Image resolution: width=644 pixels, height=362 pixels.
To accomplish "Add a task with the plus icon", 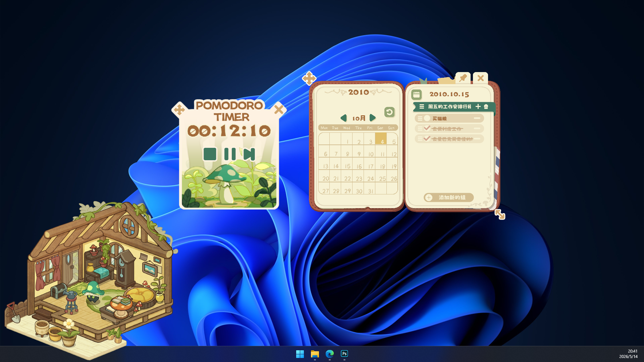I will click(x=478, y=107).
